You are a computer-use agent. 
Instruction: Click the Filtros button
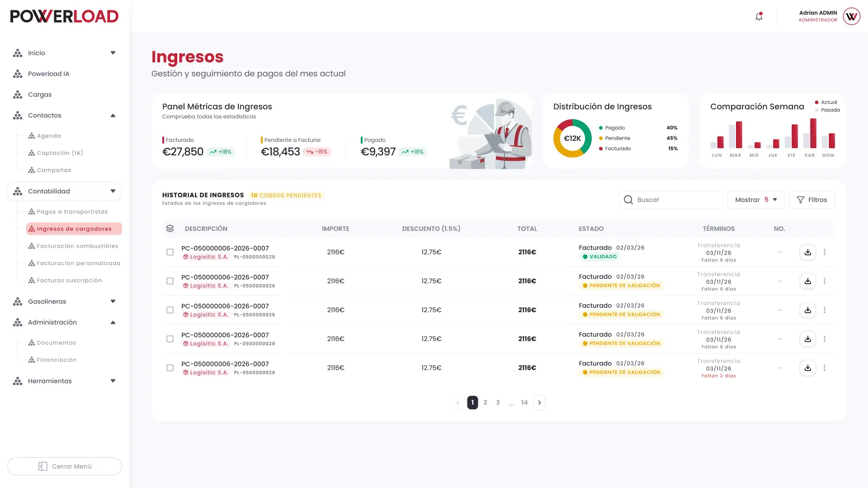pos(812,200)
